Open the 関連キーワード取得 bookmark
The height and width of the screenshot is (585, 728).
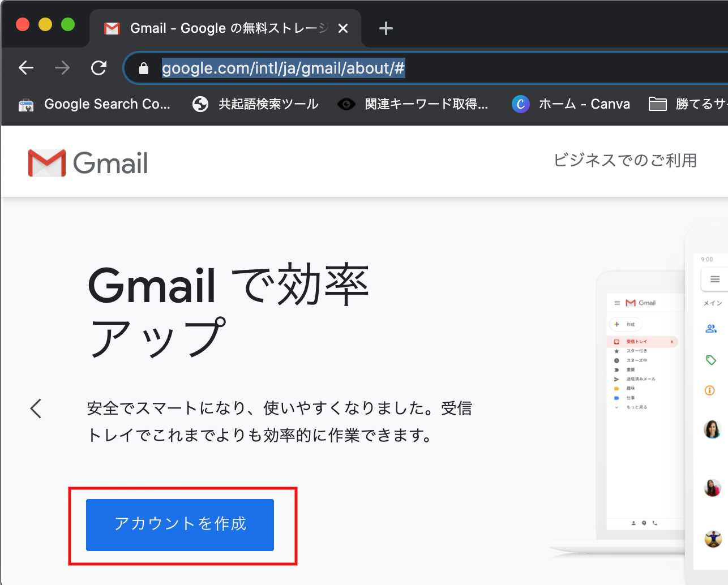(x=413, y=104)
